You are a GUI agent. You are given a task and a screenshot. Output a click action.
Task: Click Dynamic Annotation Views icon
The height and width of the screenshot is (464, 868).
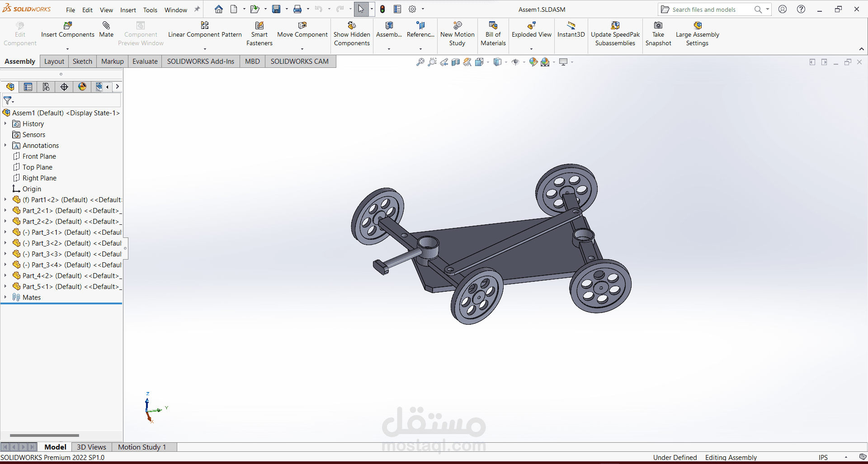467,62
